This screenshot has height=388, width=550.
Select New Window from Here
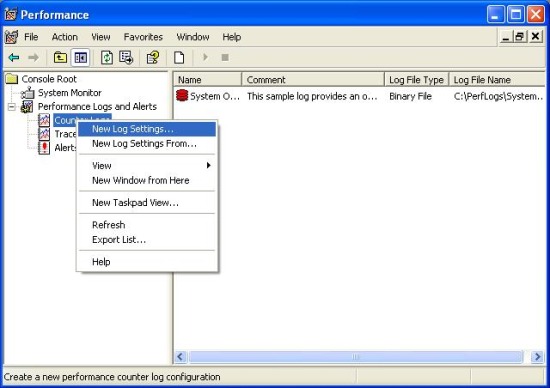(147, 180)
